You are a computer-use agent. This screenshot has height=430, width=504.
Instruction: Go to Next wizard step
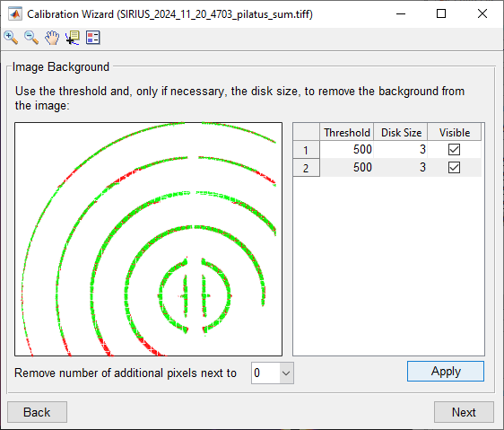464,412
